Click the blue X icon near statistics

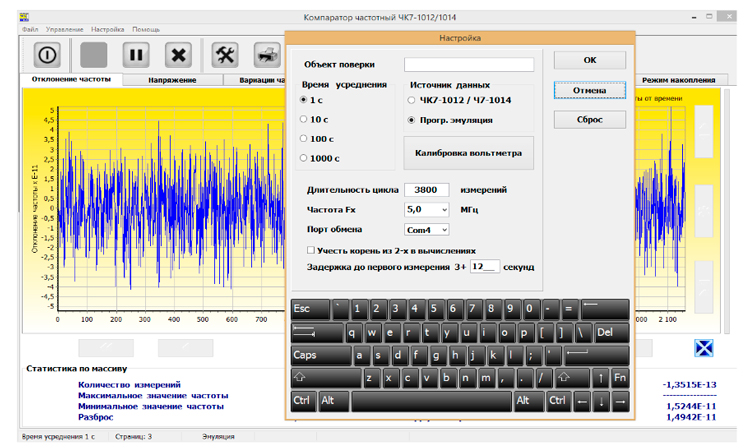[705, 347]
